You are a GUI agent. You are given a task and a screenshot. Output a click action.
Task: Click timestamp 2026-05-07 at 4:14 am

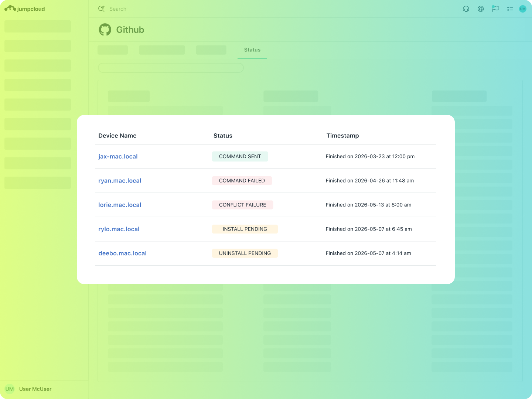368,253
